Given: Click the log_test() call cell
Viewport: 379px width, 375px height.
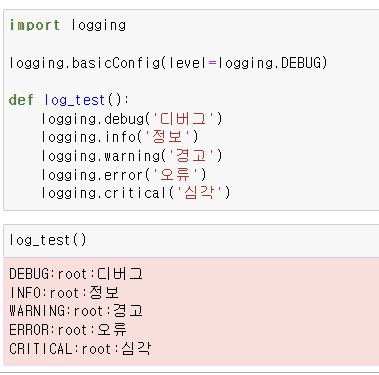Looking at the screenshot, I should pos(191,240).
